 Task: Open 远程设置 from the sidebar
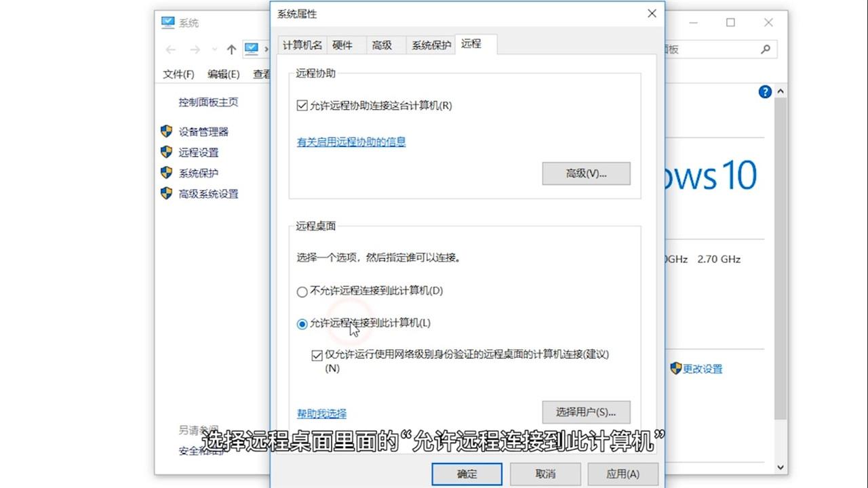199,152
